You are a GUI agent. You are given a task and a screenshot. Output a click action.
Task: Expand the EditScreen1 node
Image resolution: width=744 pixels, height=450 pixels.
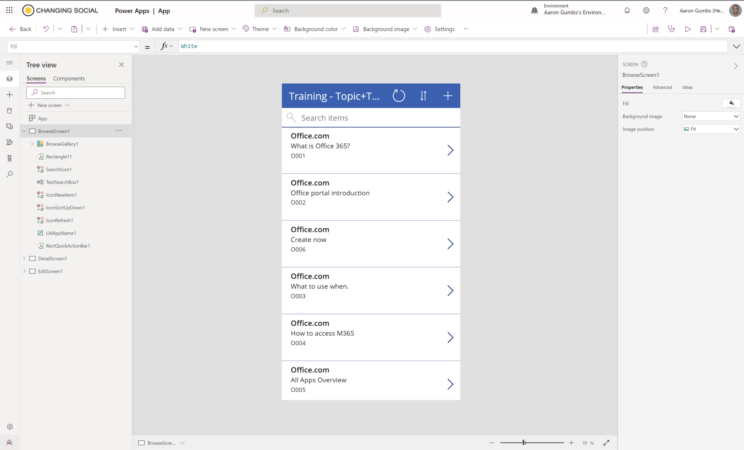tap(24, 272)
